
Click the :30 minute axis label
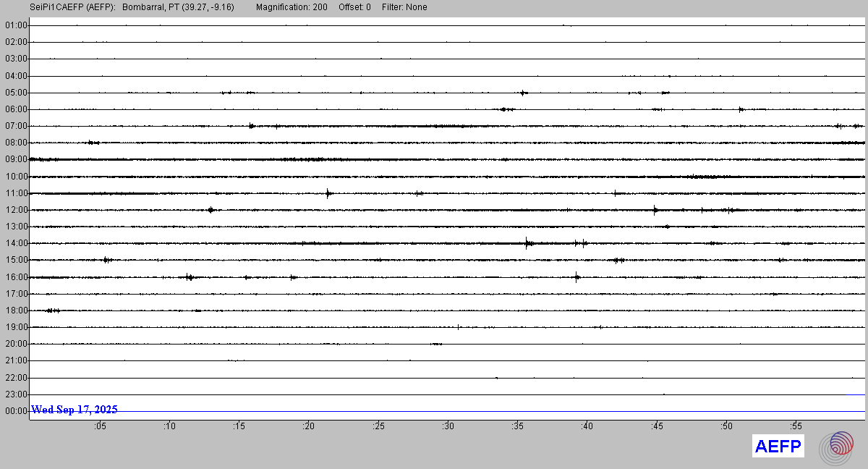[x=448, y=426]
